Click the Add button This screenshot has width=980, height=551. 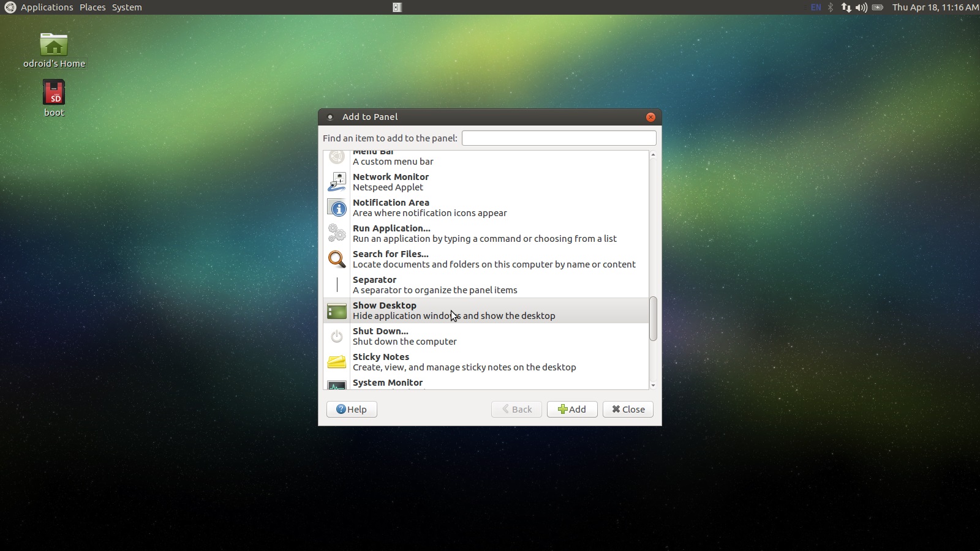pyautogui.click(x=572, y=409)
